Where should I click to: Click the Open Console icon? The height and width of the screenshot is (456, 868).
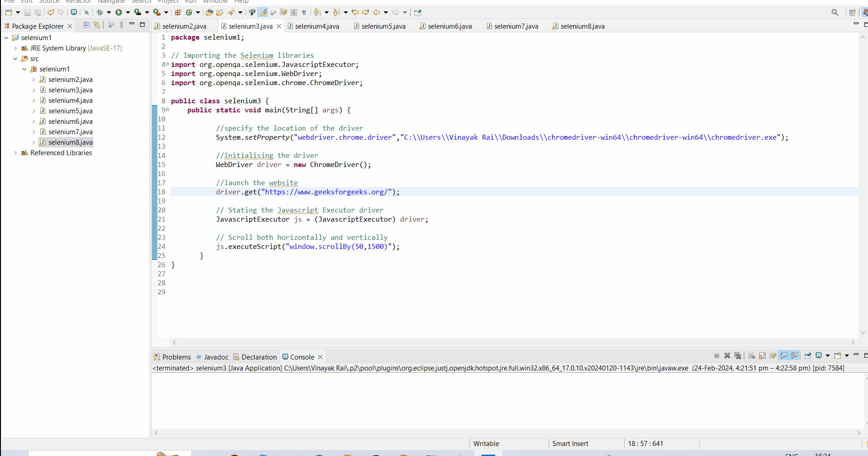(838, 355)
